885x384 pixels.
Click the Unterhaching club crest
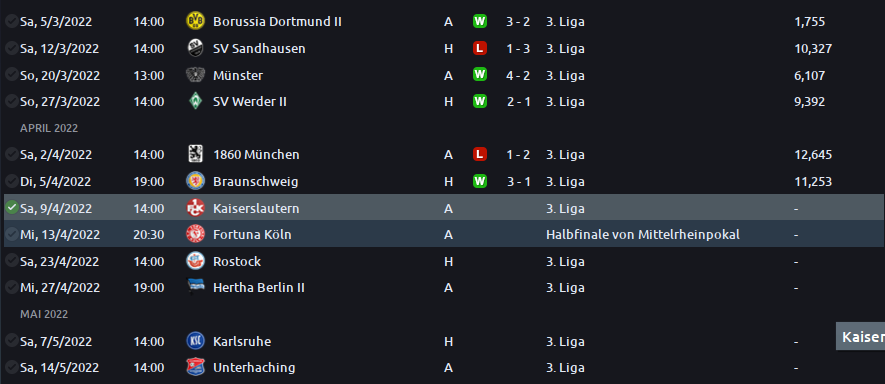[x=195, y=368]
